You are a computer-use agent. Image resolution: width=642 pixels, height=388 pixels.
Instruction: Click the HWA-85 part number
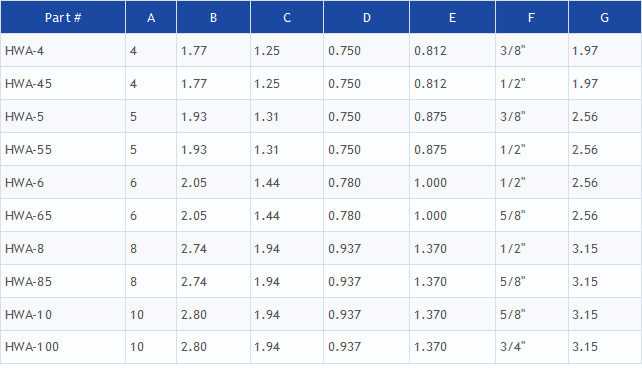point(28,282)
